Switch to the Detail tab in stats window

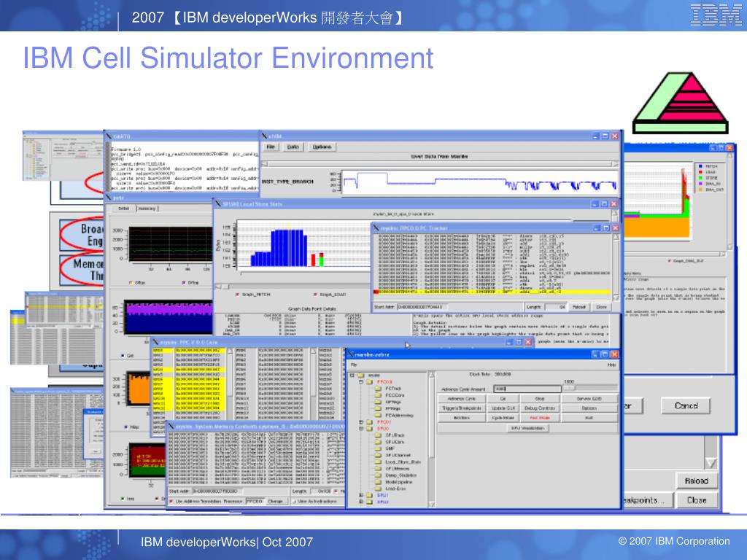point(123,209)
